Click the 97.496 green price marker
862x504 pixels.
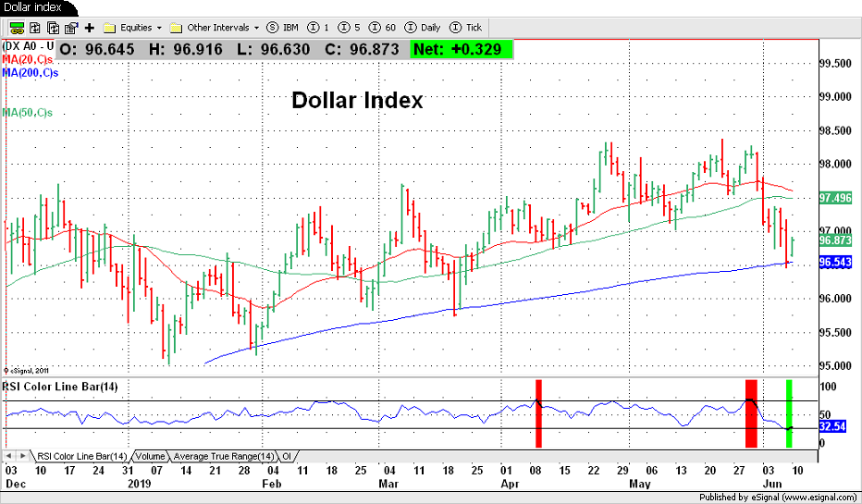[835, 198]
